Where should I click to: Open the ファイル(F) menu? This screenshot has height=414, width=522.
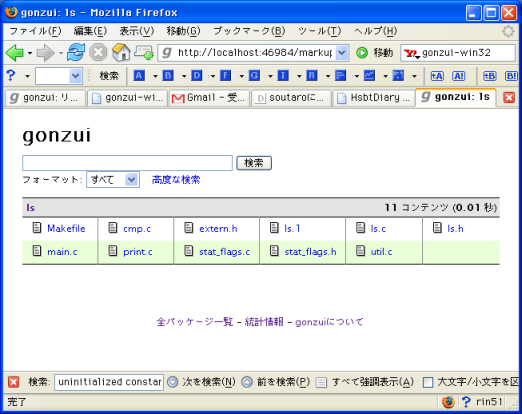click(x=35, y=31)
